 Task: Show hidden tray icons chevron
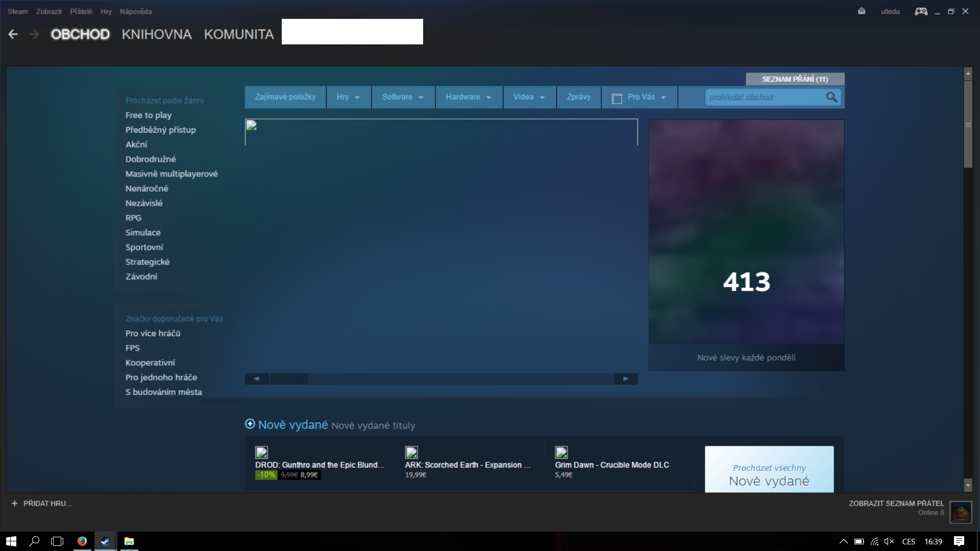[844, 541]
